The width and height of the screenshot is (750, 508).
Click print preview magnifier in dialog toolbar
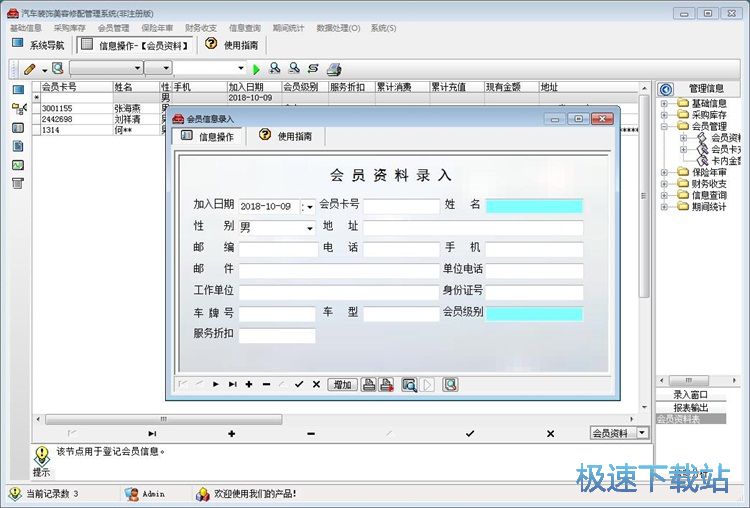(409, 385)
